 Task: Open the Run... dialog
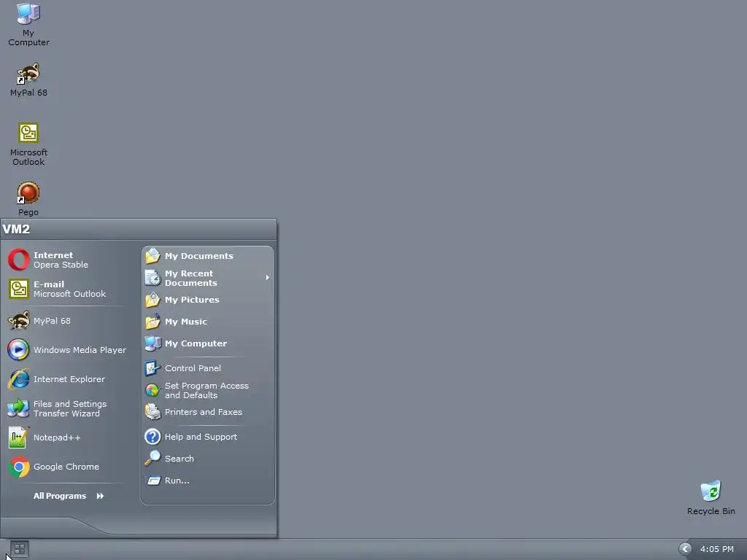coord(208,481)
